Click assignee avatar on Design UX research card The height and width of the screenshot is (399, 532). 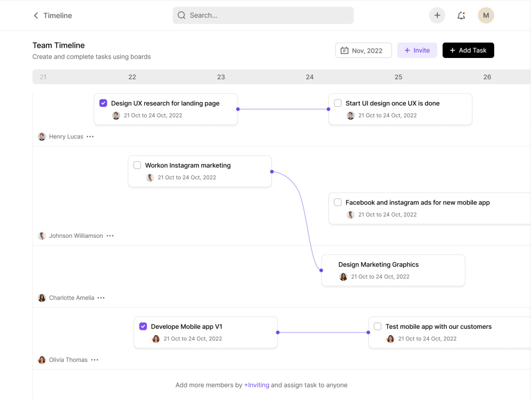(x=116, y=115)
